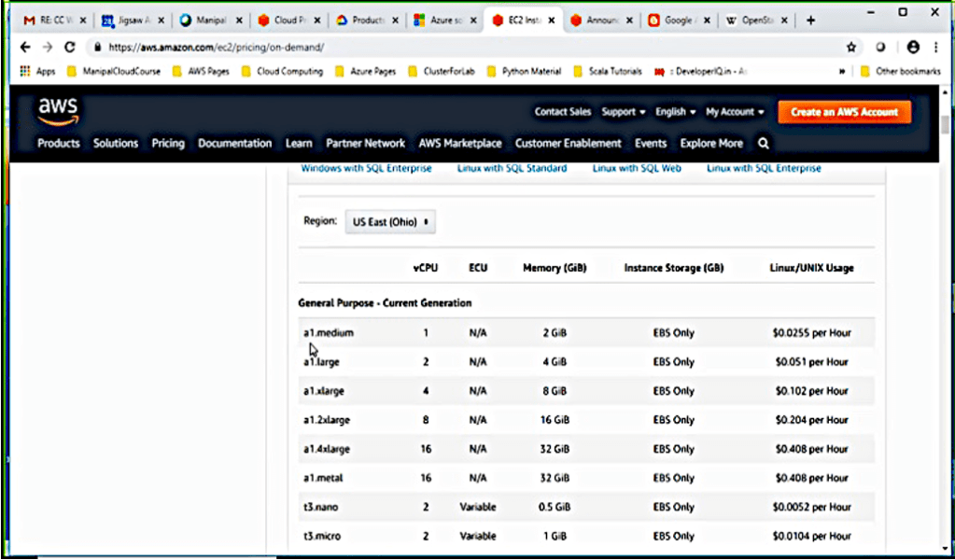Open the AWS site search magnifier
The image size is (955, 560).
click(x=764, y=144)
